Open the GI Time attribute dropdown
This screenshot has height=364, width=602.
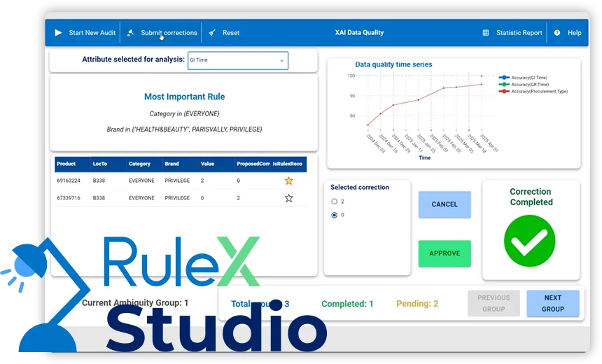click(x=238, y=60)
